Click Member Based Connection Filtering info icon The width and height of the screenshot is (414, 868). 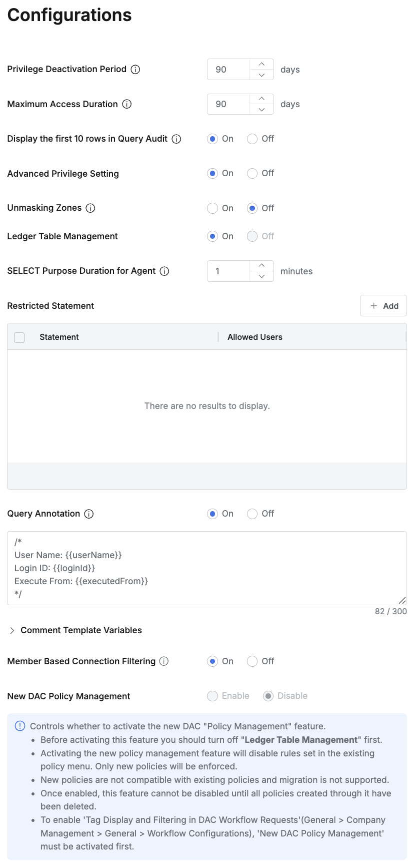(164, 661)
